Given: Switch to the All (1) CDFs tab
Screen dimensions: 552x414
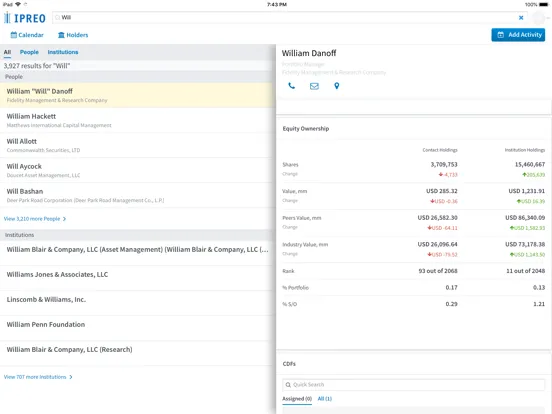Looking at the screenshot, I should click(325, 399).
